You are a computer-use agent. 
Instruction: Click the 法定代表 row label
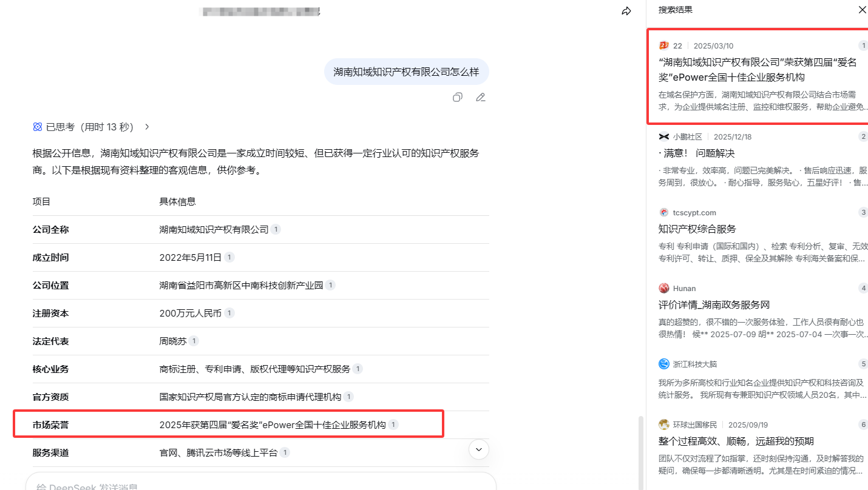tap(51, 341)
